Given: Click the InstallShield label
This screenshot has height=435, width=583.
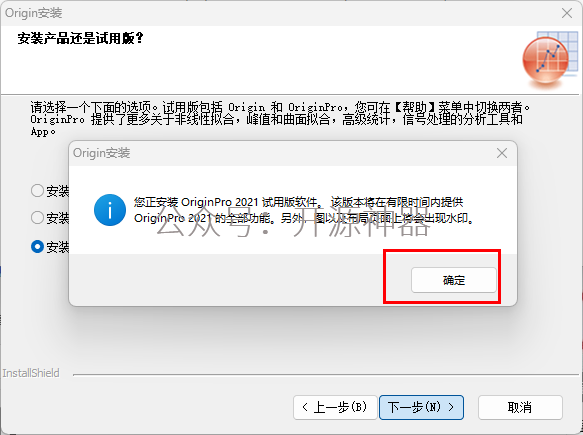Looking at the screenshot, I should click(x=31, y=373).
